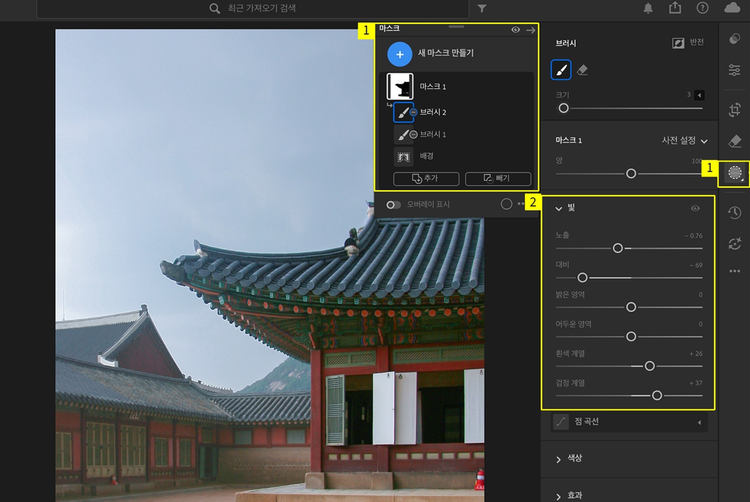Image resolution: width=750 pixels, height=502 pixels.
Task: Click the 브러시 1 brush component icon
Action: (404, 135)
